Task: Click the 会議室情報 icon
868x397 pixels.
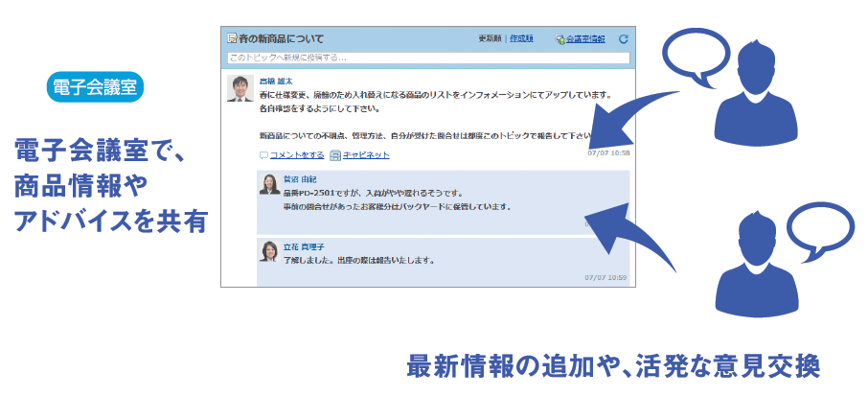Action: [x=560, y=39]
